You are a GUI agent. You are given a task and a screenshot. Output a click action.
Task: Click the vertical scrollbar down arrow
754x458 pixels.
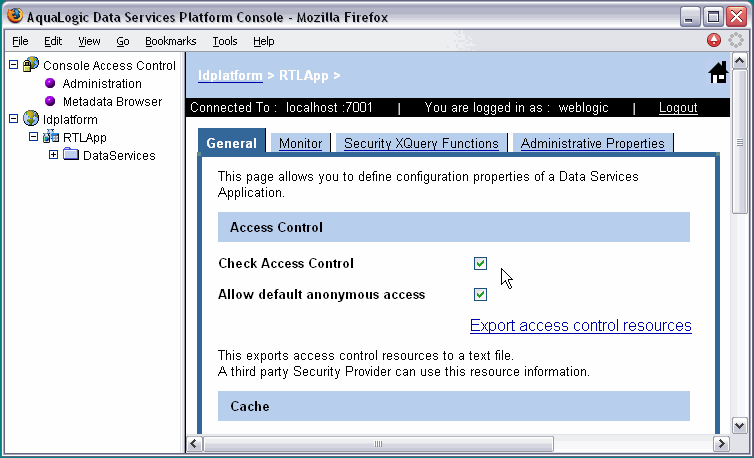[x=739, y=425]
